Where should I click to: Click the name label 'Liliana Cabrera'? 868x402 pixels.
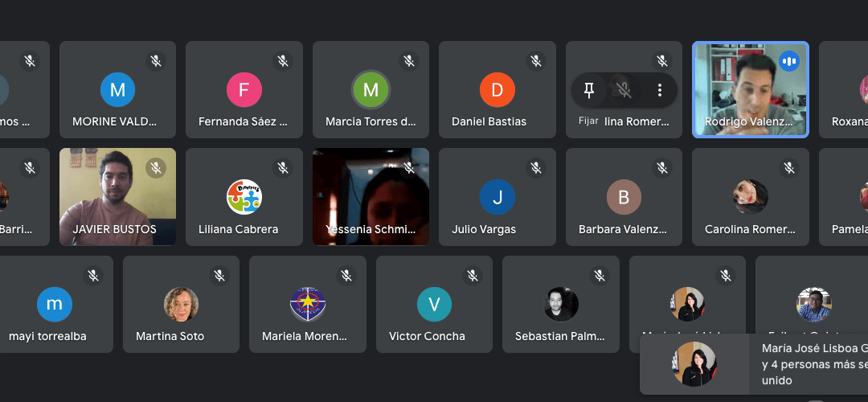[x=238, y=228]
